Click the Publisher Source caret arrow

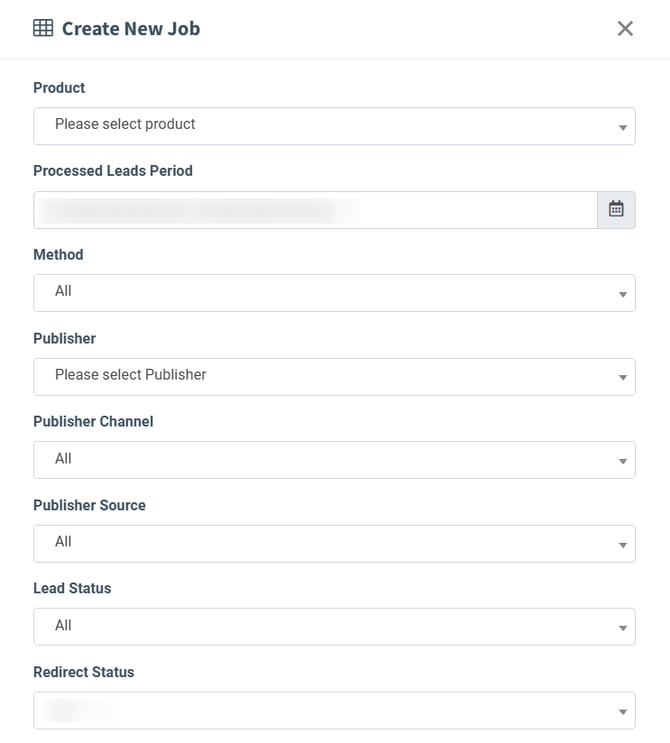(x=622, y=545)
